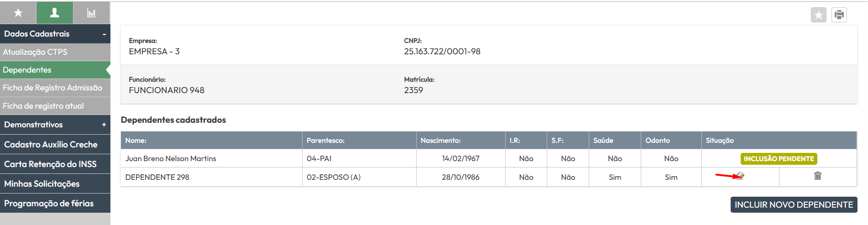Click the INCLUSÃO PENDENTE status badge
Image resolution: width=868 pixels, height=225 pixels.
(x=779, y=159)
